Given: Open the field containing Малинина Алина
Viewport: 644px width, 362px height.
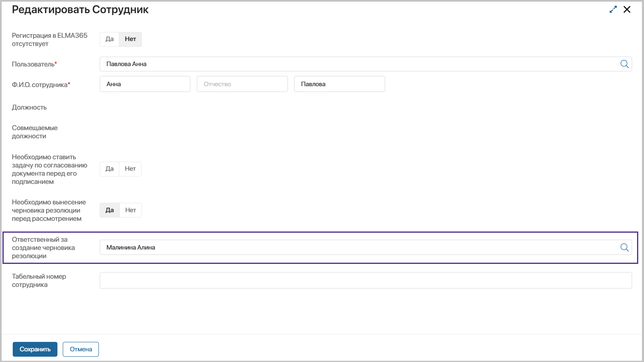Looking at the screenshot, I should pyautogui.click(x=357, y=247).
